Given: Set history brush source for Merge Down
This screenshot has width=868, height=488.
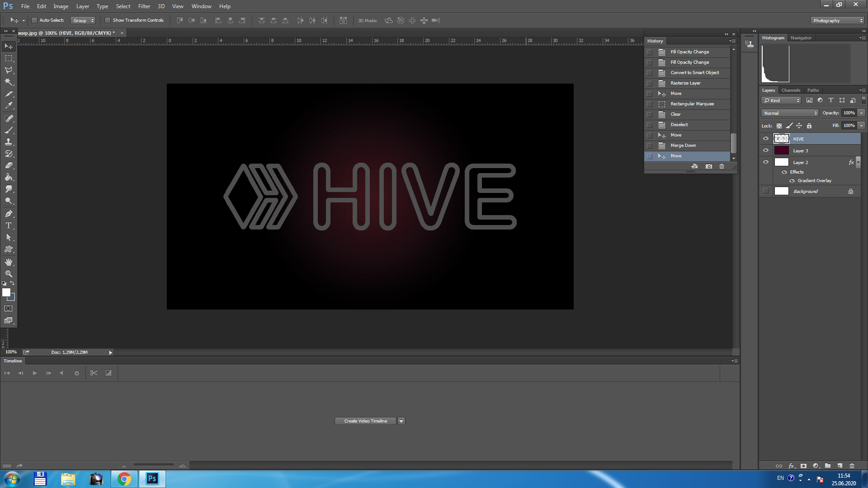Looking at the screenshot, I should (650, 145).
